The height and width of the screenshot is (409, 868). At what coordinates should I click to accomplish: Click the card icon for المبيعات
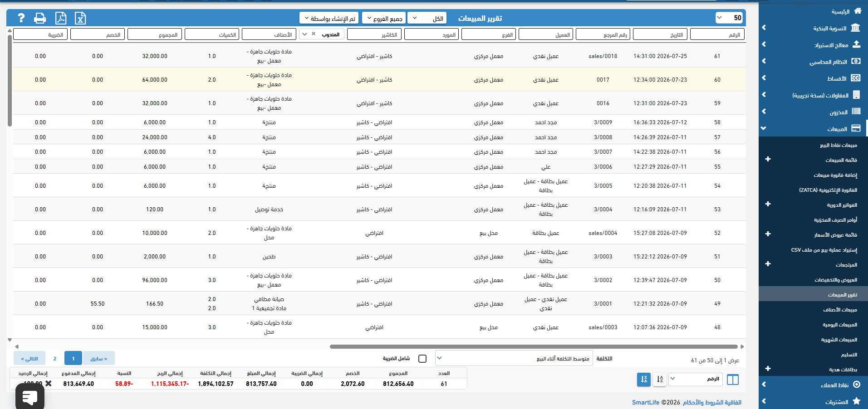(856, 128)
